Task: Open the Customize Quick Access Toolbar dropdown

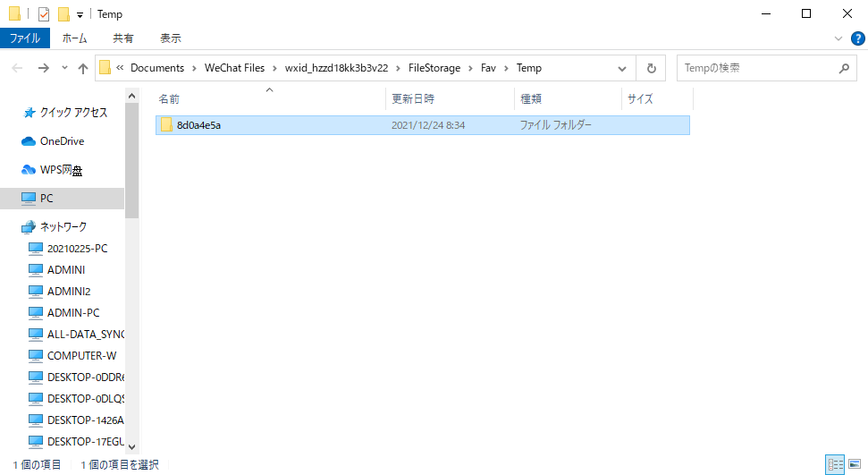Action: [x=80, y=15]
